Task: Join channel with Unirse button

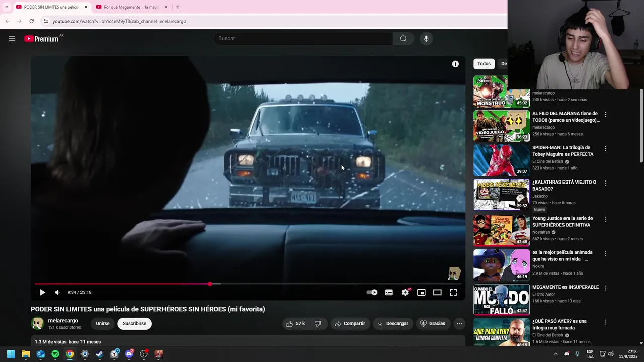Action: [x=103, y=324]
